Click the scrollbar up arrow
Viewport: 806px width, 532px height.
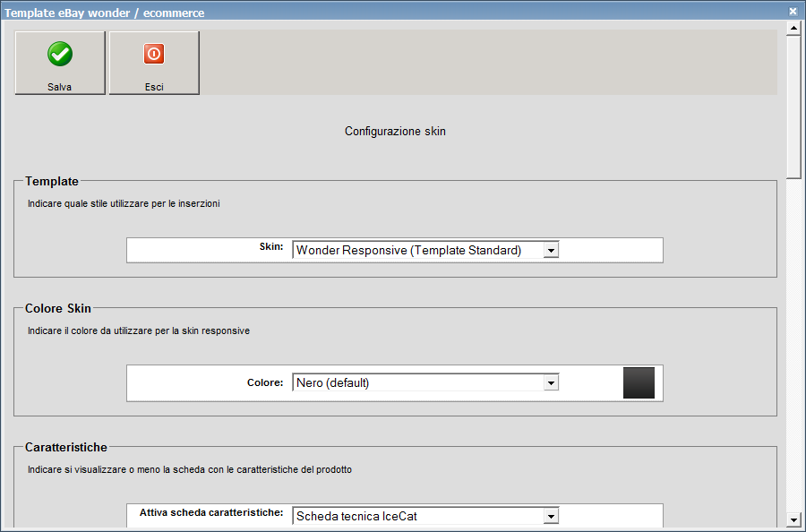click(793, 29)
